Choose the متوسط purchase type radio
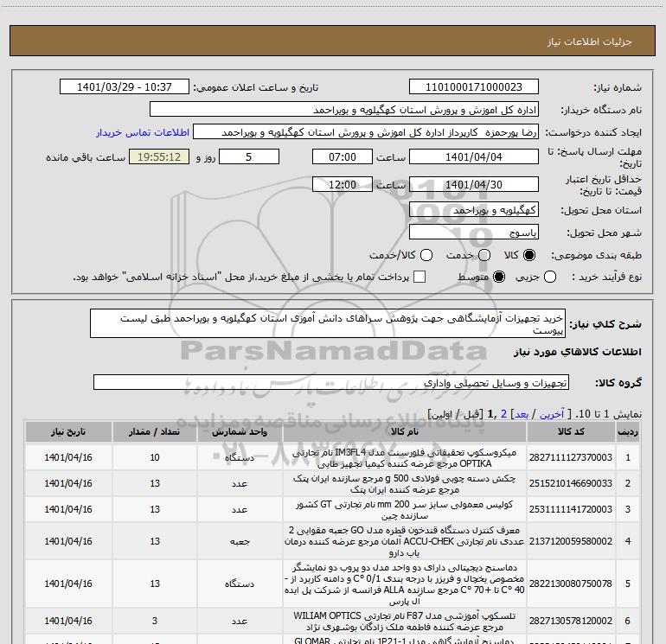Image resolution: width=666 pixels, height=644 pixels. click(499, 277)
